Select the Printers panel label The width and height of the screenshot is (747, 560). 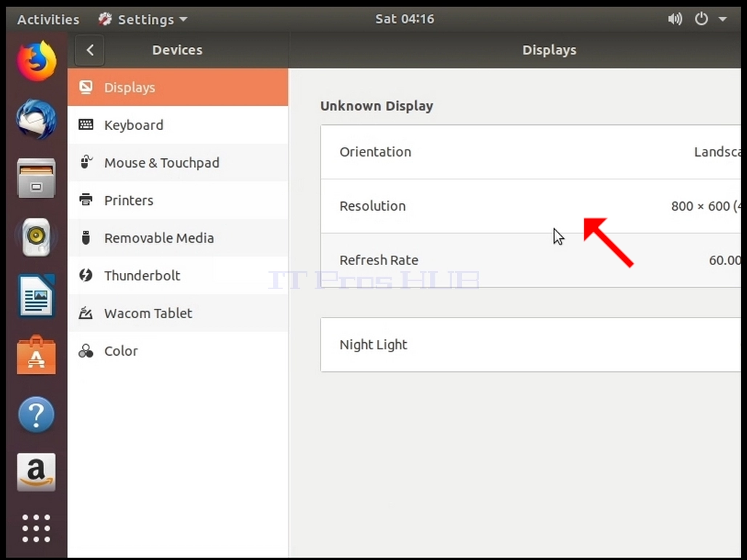129,200
